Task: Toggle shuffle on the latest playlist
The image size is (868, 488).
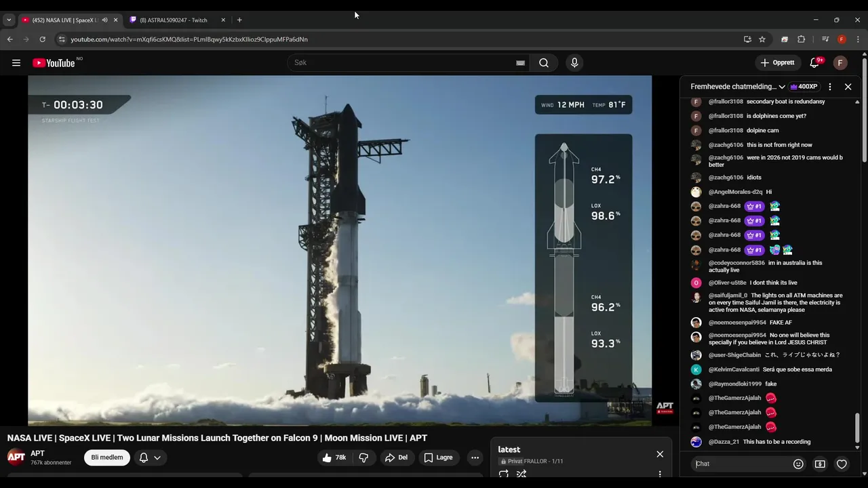Action: click(x=521, y=474)
